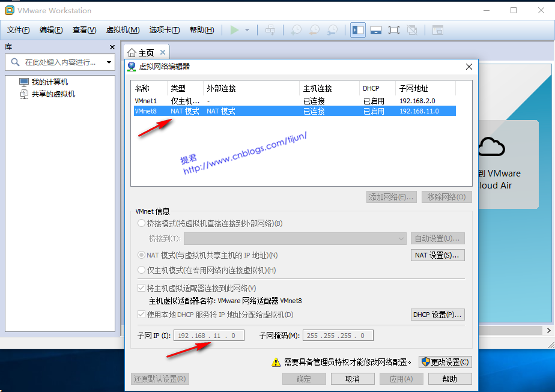Screen dimensions: 555x392
Task: Click the 还原默认设置(R) button
Action: point(160,379)
